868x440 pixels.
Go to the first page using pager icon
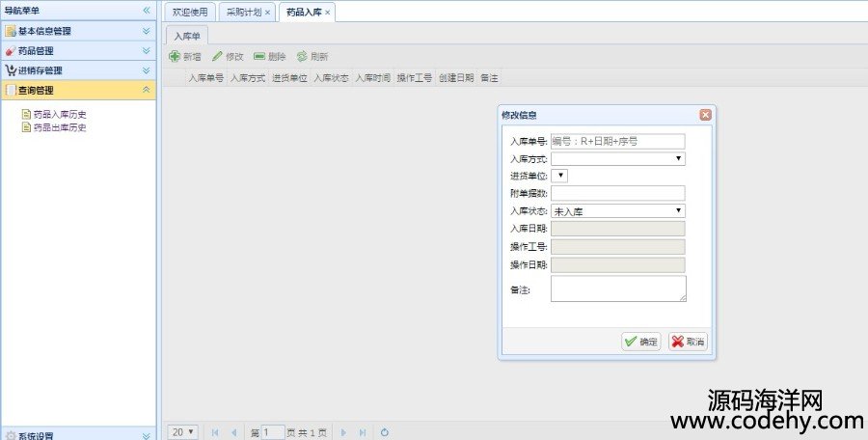point(215,432)
